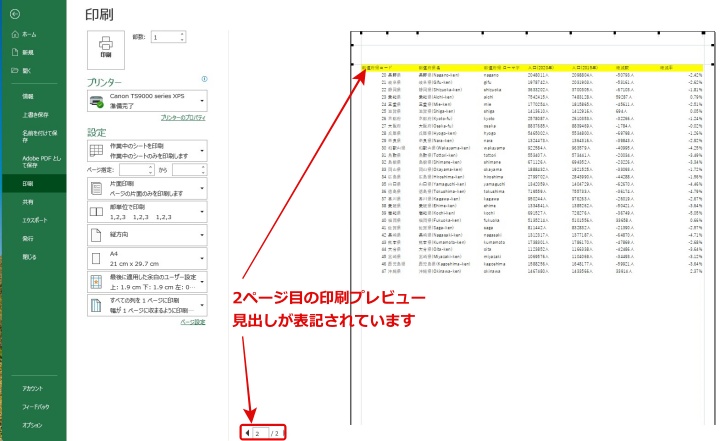This screenshot has height=441, width=720.
Task: Increase copies with the up spinner
Action: click(x=182, y=34)
